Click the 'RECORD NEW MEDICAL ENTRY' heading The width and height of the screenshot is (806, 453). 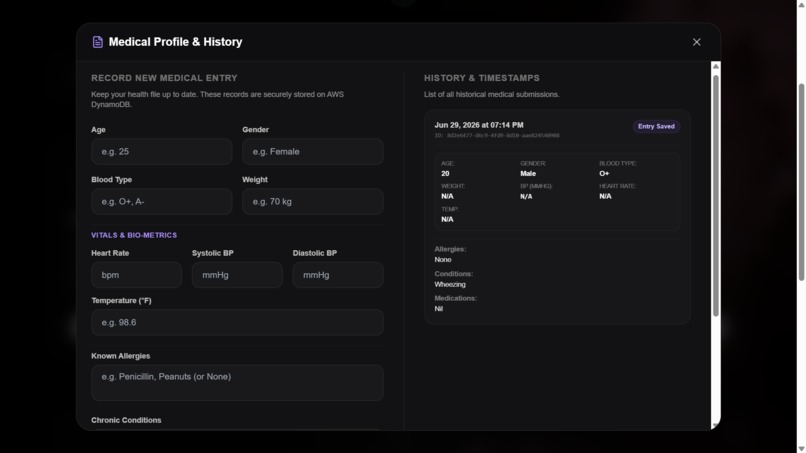coord(164,78)
